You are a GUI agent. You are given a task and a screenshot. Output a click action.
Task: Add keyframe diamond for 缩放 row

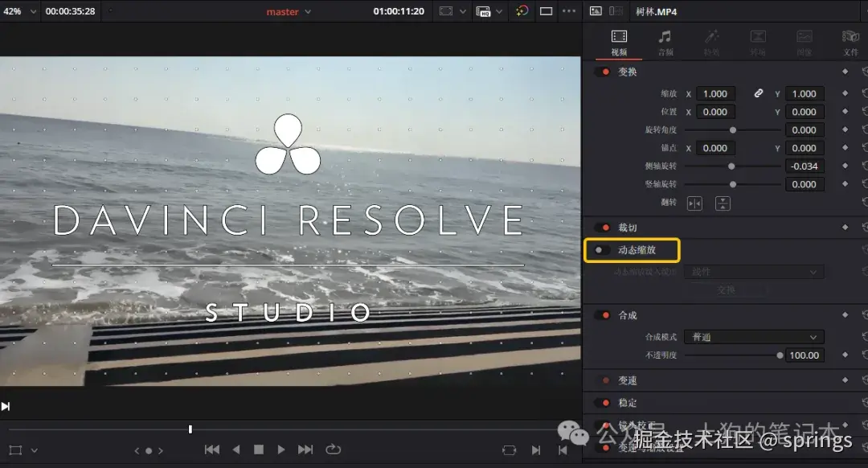click(x=845, y=93)
